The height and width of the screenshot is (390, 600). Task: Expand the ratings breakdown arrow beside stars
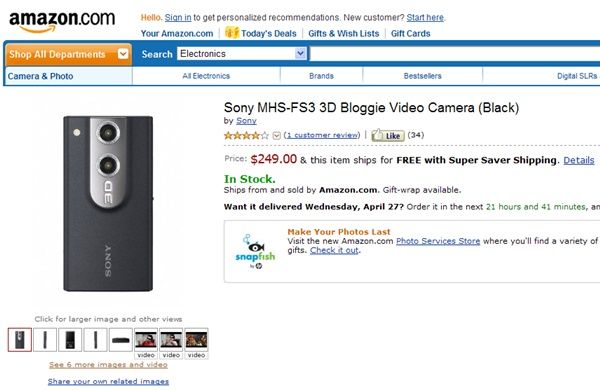pos(277,135)
